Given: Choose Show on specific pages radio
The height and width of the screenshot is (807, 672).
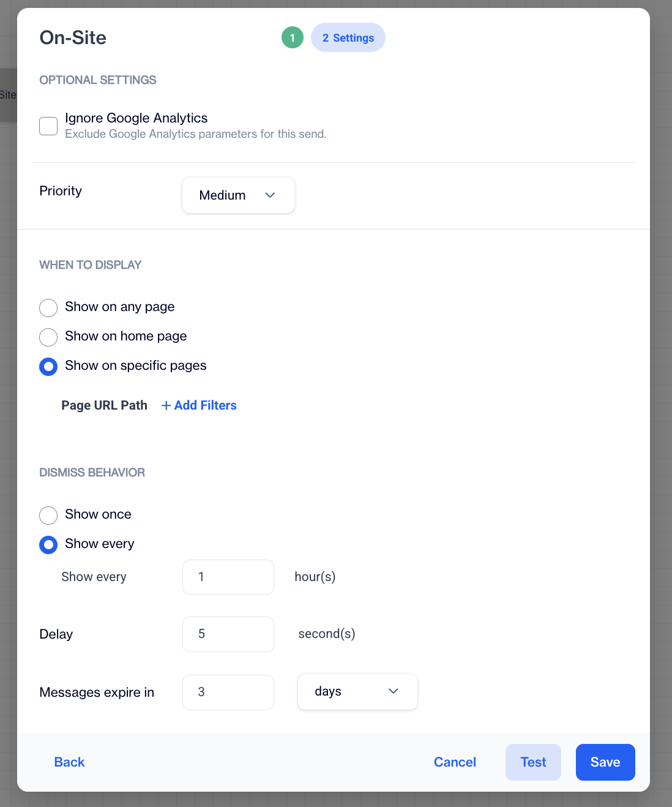Looking at the screenshot, I should click(x=48, y=366).
